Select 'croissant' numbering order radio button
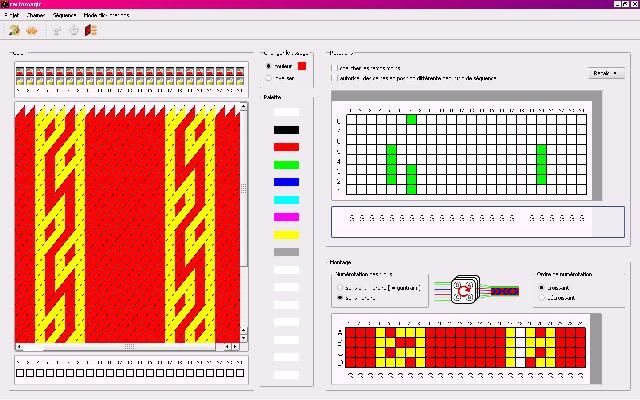The height and width of the screenshot is (400, 640). pos(542,287)
